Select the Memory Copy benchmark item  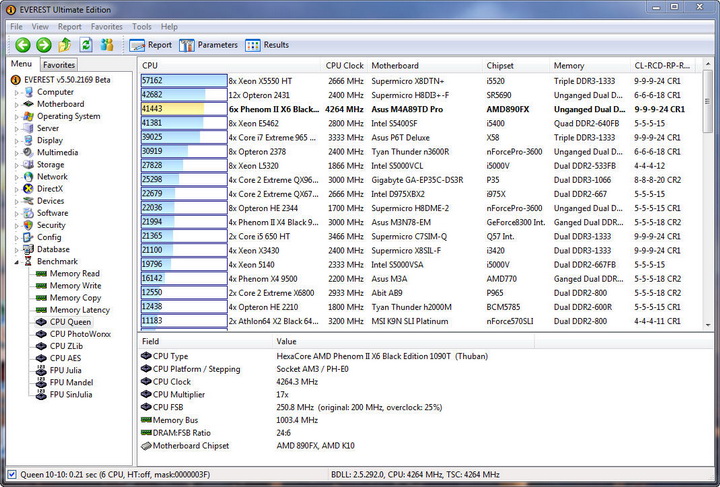pyautogui.click(x=75, y=298)
